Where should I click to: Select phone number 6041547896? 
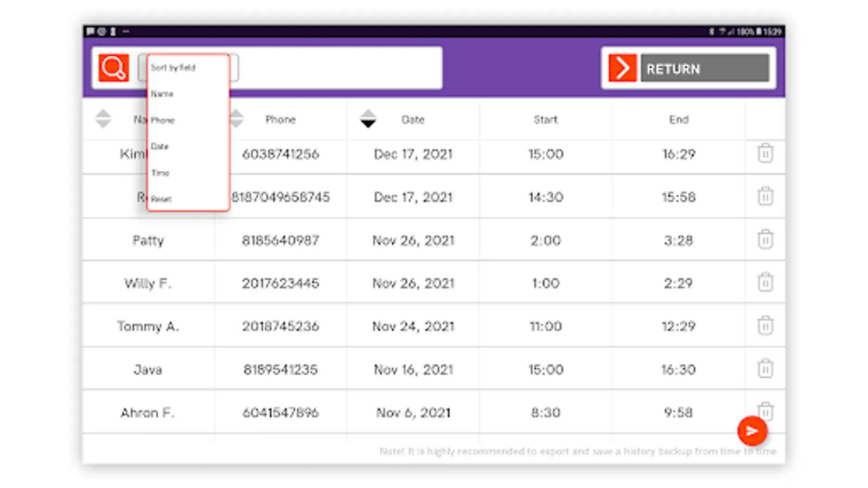[x=280, y=413]
